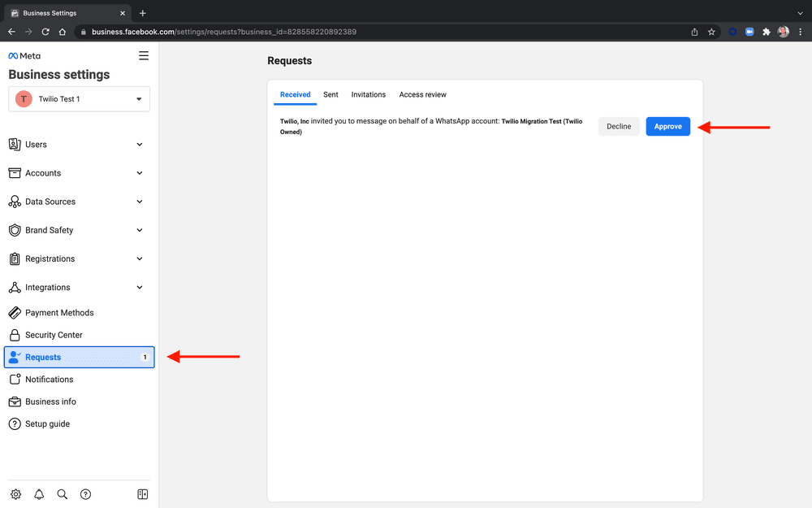Screen dimensions: 812x508
Task: Reload the page with refresh icon
Action: pyautogui.click(x=45, y=32)
